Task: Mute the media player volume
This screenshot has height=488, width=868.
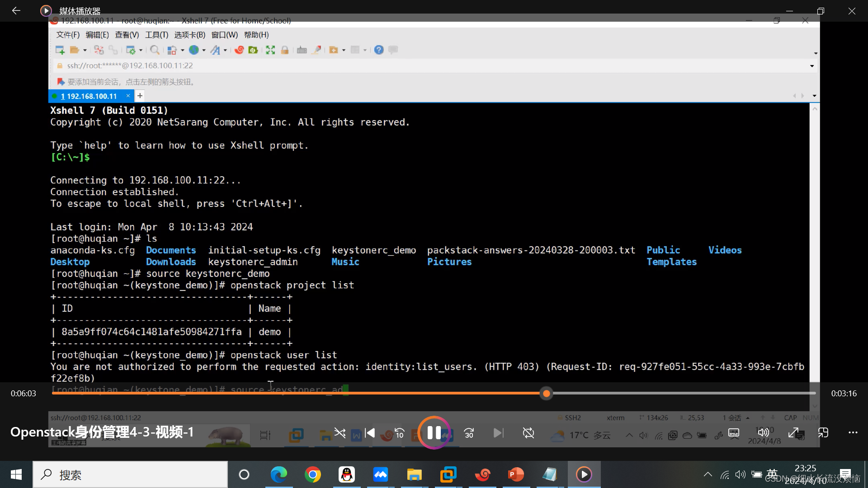Action: (x=763, y=433)
